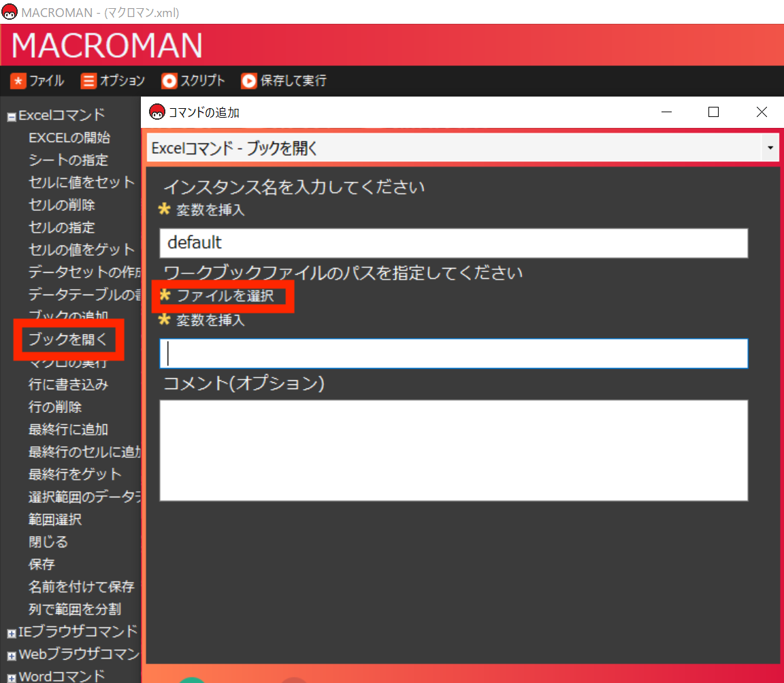Select データセットの作成 command

coord(84,272)
